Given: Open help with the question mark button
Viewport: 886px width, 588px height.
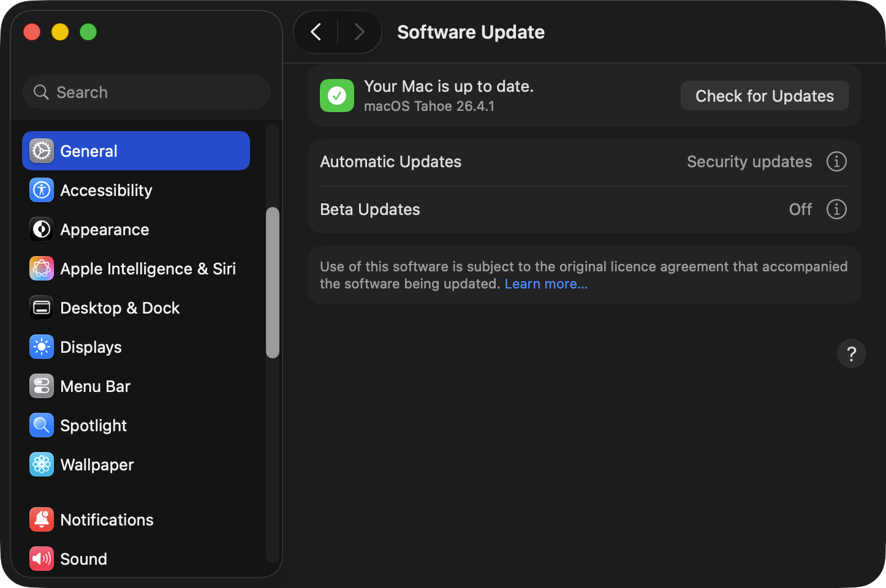Looking at the screenshot, I should coord(852,353).
